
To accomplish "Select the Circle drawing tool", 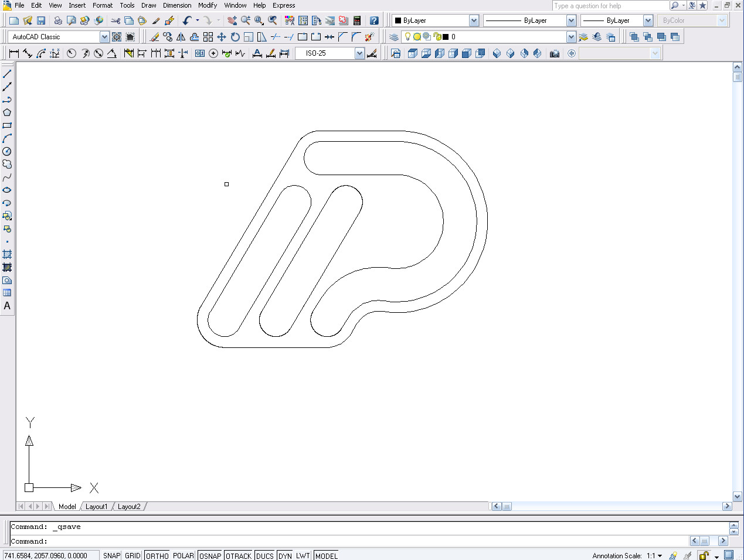I will coord(7,151).
